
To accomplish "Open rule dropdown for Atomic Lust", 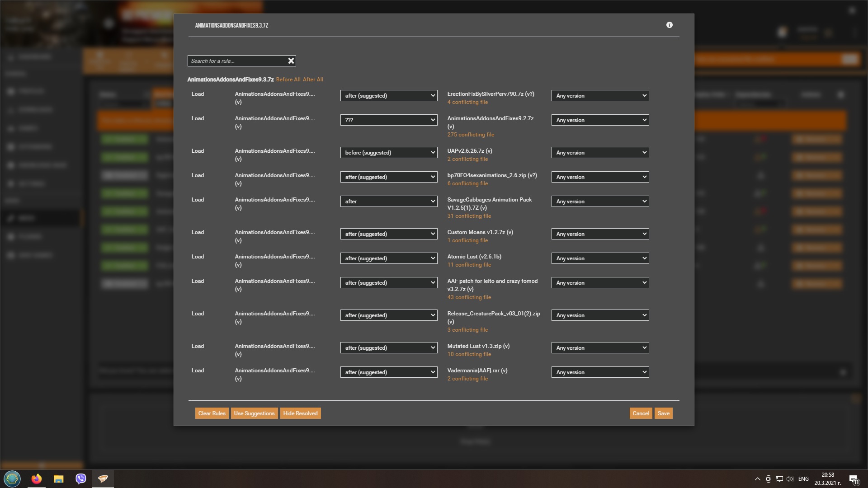I will coord(389,258).
